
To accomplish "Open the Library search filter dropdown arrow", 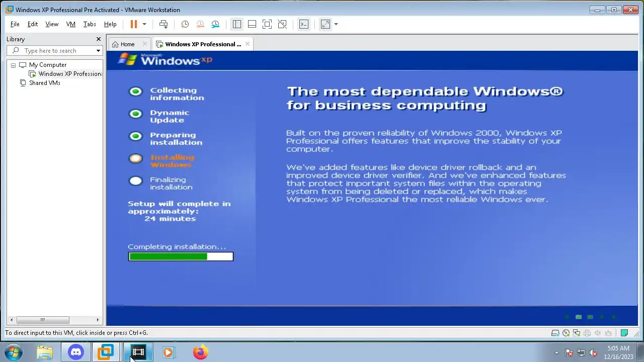I will pyautogui.click(x=99, y=51).
